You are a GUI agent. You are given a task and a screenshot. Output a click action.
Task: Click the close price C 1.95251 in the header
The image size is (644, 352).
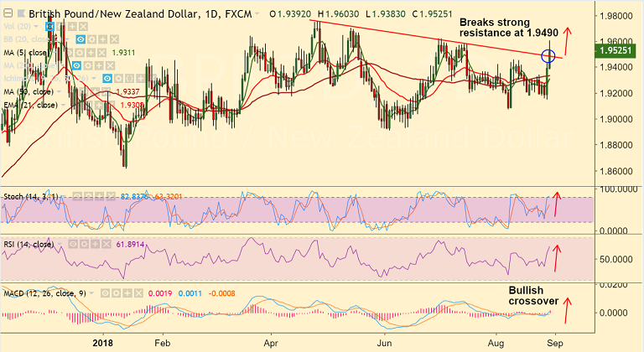(433, 14)
